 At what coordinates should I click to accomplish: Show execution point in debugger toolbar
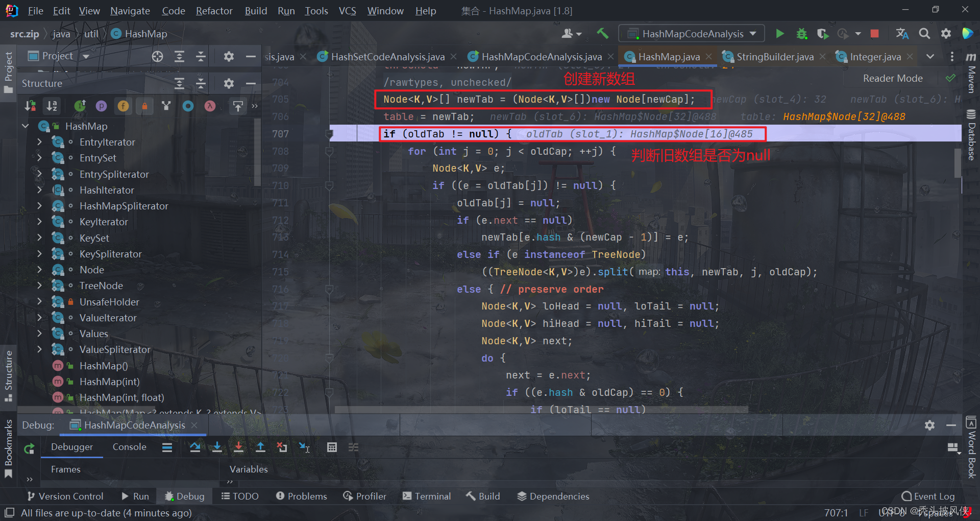point(167,447)
